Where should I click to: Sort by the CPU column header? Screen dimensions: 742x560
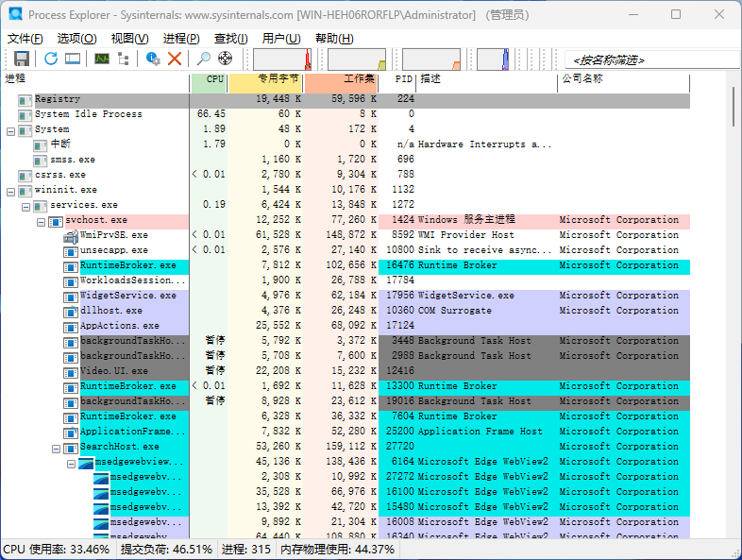209,83
